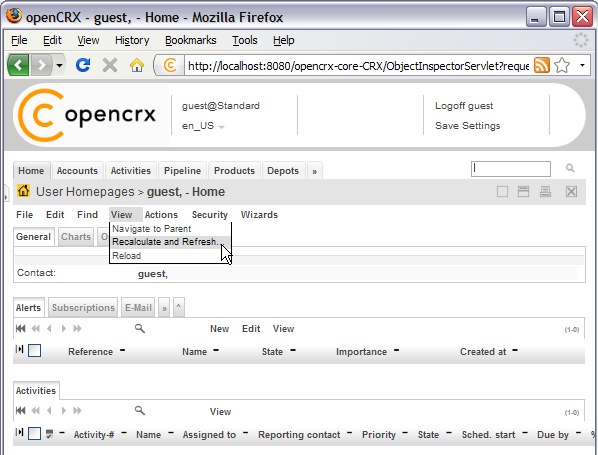Screen dimensions: 598x455
Task: Sort by the Importance column toggle
Action: (396, 350)
